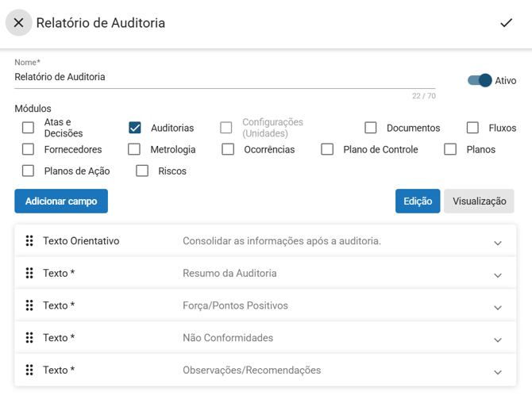Viewport: 532px width, 407px height.
Task: Click drag handle of Observações/Recomendações row
Action: click(x=29, y=371)
